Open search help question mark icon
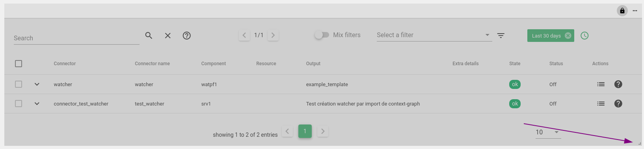The height and width of the screenshot is (149, 644). click(187, 36)
